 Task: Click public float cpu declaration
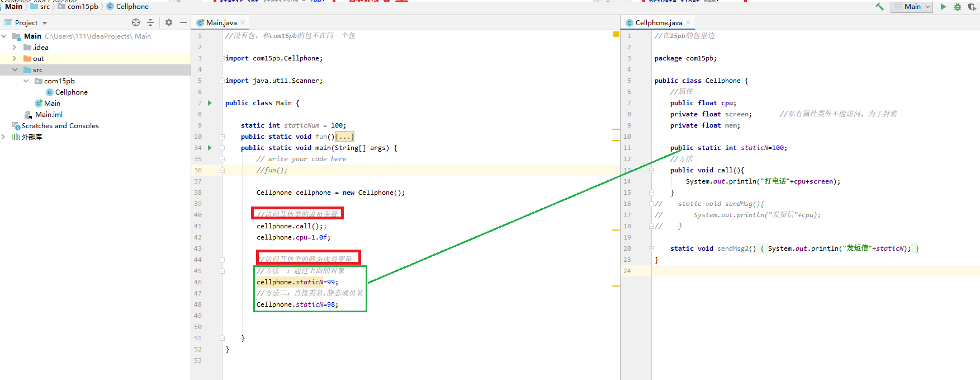pyautogui.click(x=703, y=103)
